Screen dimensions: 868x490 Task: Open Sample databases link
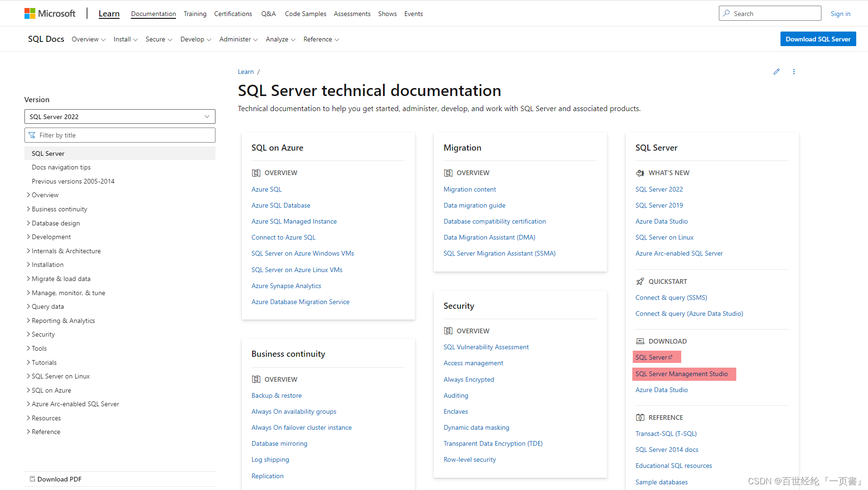661,482
